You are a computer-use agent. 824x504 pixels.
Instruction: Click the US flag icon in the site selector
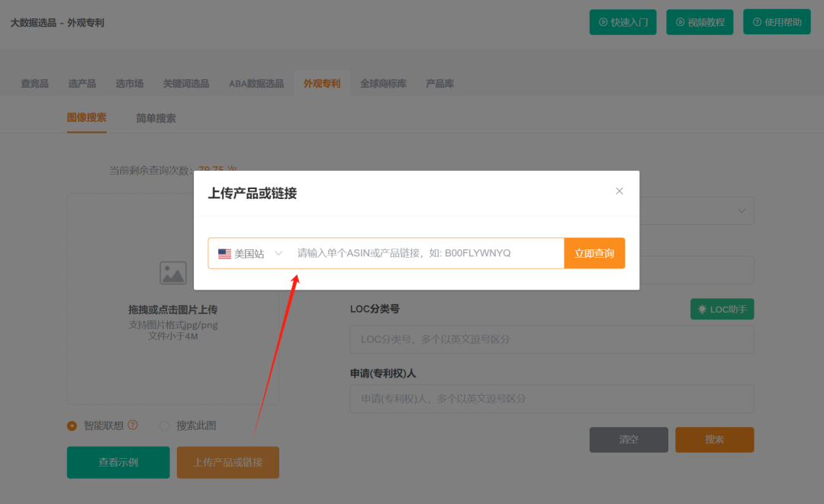point(224,252)
